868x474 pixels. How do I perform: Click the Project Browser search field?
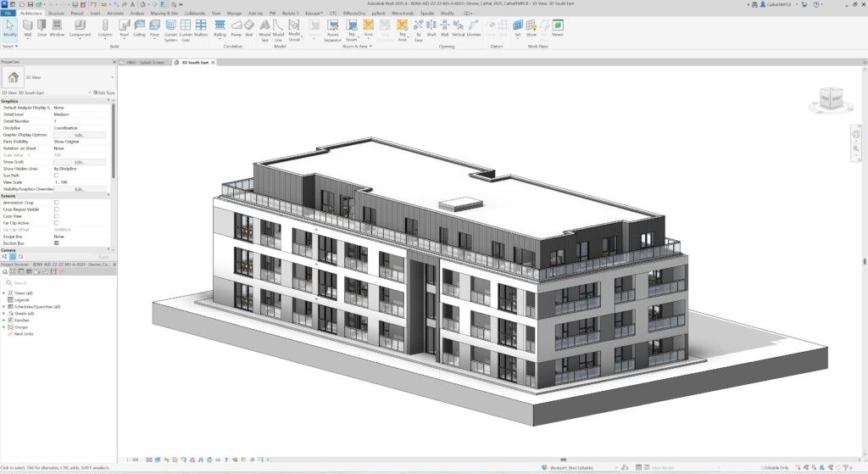tap(59, 282)
